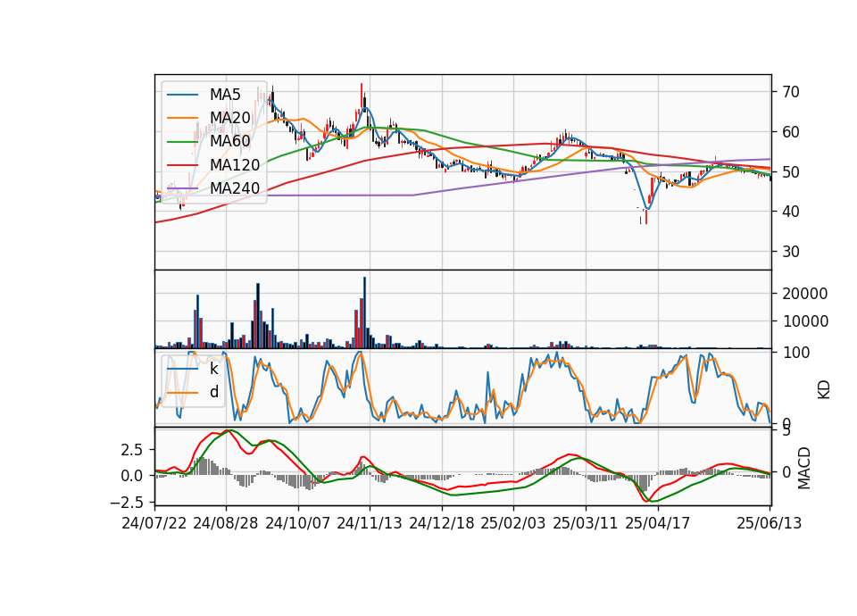This screenshot has height=616, width=857.
Task: Click the MACD left axis value 0.0
Action: point(131,476)
